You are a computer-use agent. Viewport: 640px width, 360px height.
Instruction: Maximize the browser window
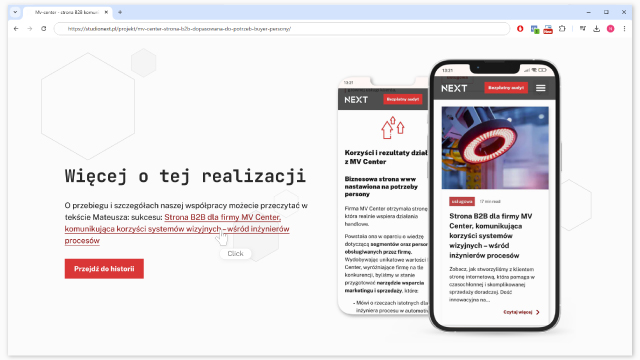click(606, 12)
